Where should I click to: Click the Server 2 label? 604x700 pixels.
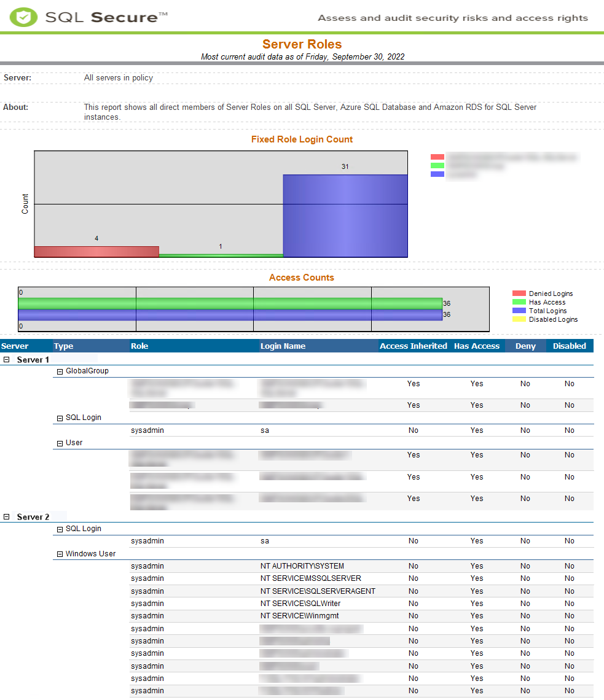[x=33, y=517]
